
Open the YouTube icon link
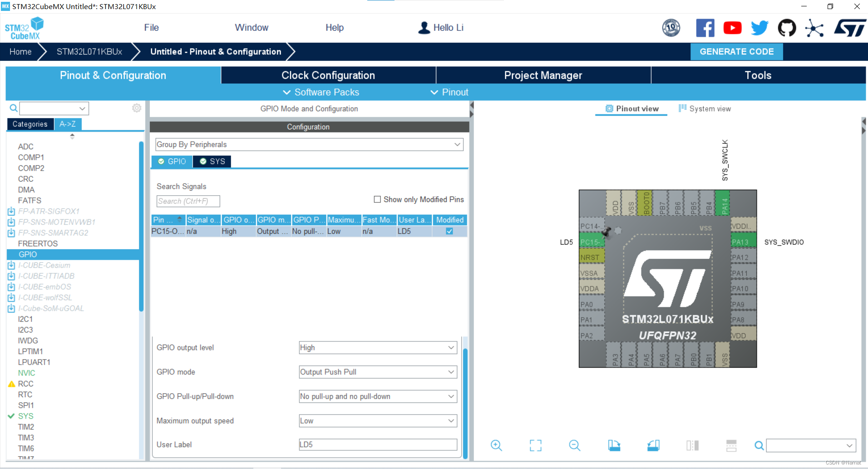[732, 28]
